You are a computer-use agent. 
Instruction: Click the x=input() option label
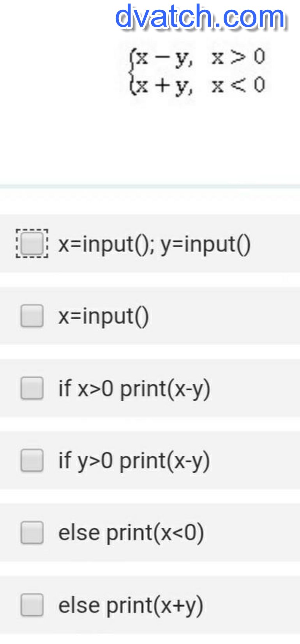click(x=104, y=316)
